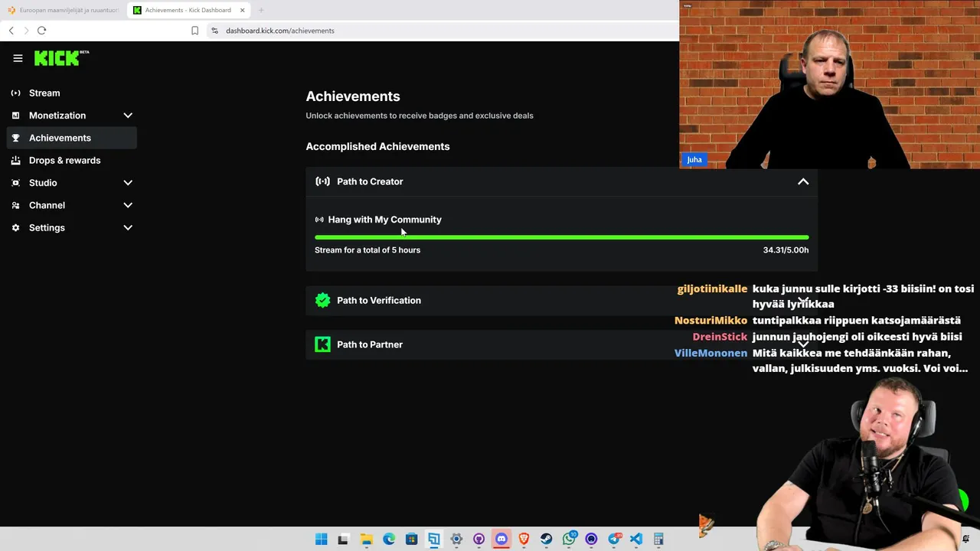The width and height of the screenshot is (980, 551).
Task: Open File Explorer from the taskbar
Action: 366,539
